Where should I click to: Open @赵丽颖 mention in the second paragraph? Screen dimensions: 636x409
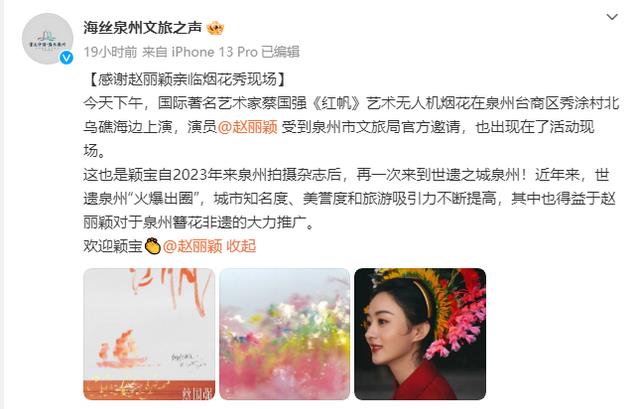pos(247,127)
